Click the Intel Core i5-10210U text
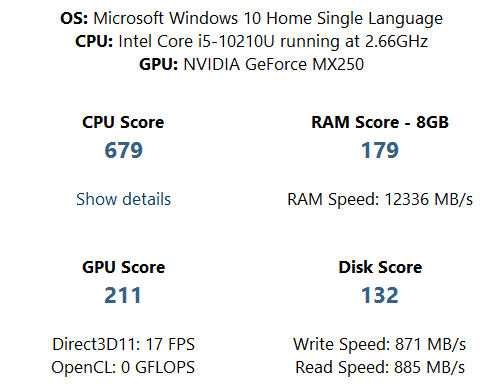Screen dimensions: 490x384 (196, 41)
